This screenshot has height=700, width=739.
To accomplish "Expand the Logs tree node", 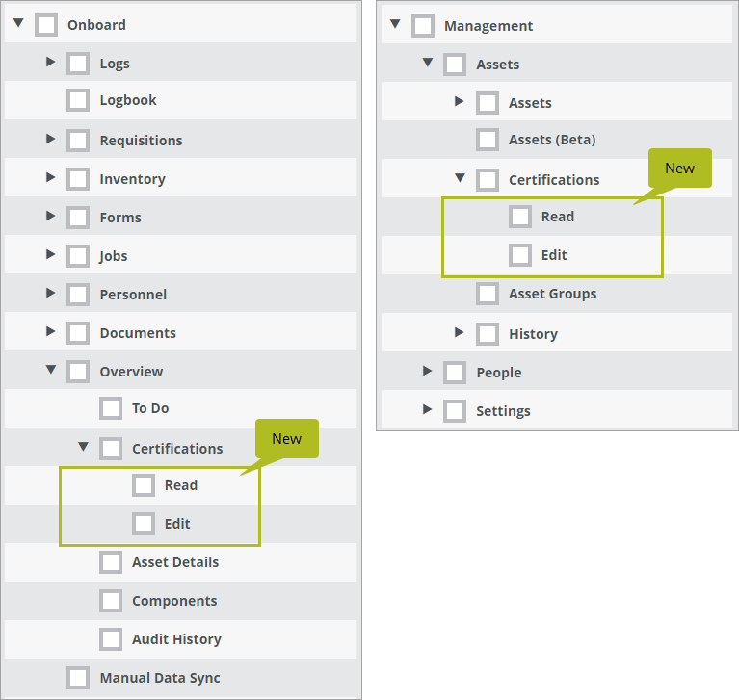I will (50, 62).
